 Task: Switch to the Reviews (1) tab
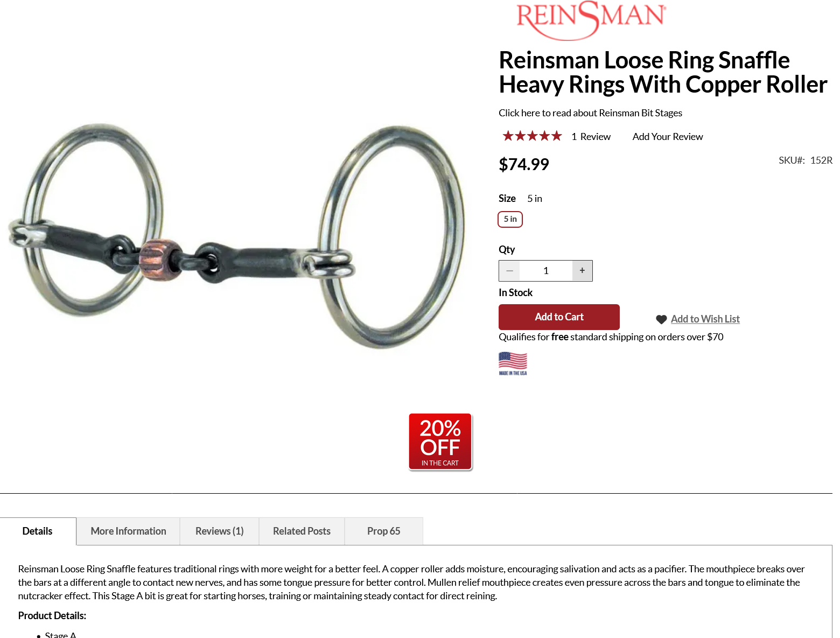(x=219, y=531)
